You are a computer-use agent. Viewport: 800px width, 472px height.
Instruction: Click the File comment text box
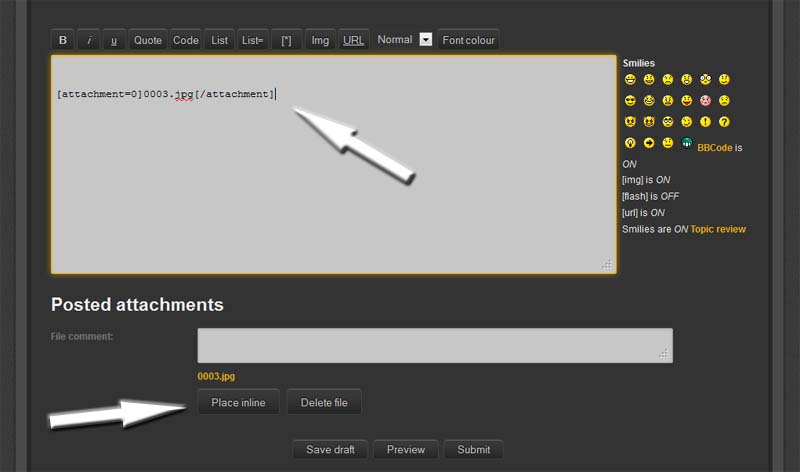(x=435, y=345)
